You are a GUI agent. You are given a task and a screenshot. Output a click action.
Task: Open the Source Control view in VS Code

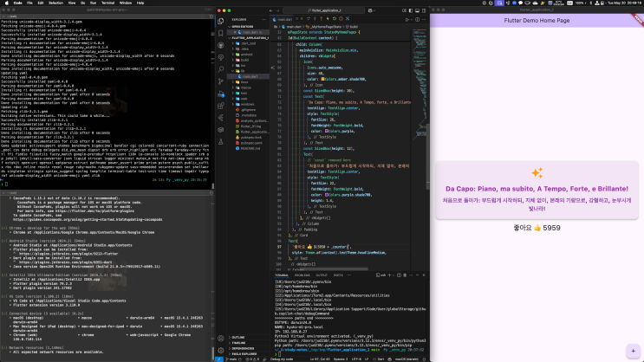[221, 81]
